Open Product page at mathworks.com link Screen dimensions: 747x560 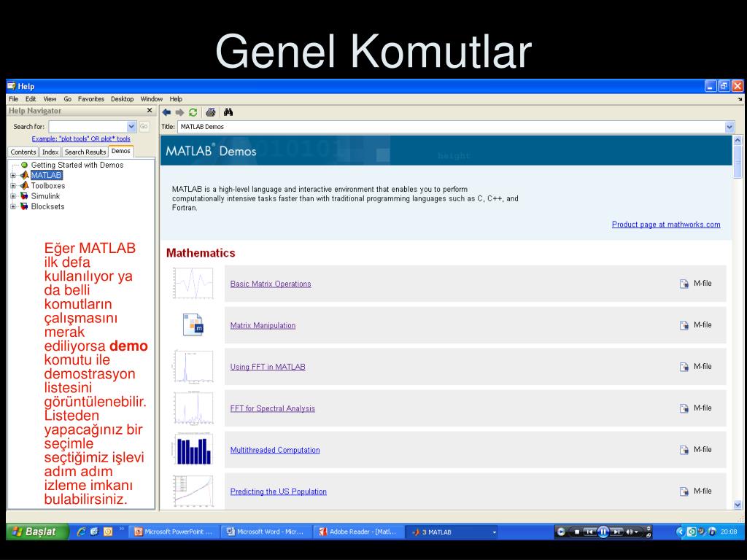[666, 225]
